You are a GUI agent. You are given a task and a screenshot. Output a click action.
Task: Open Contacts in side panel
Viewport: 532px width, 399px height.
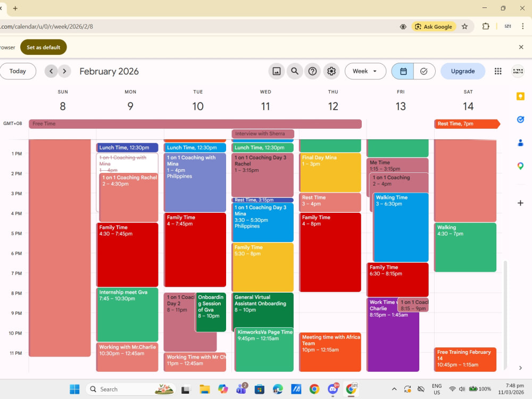click(520, 143)
